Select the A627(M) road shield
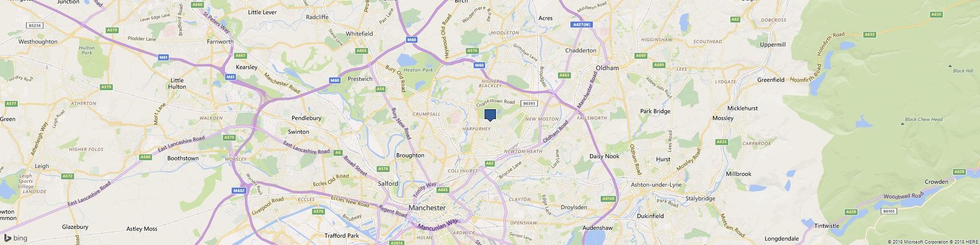The width and height of the screenshot is (980, 245). (x=582, y=24)
